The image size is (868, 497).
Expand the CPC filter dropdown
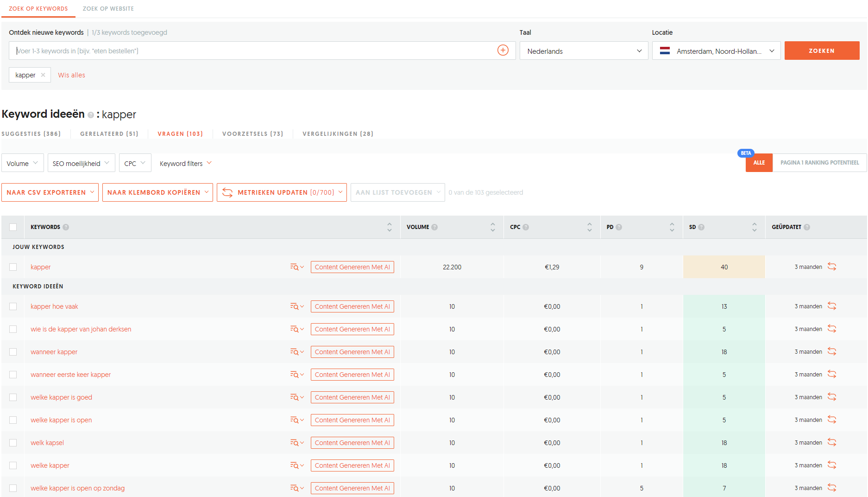coord(135,163)
